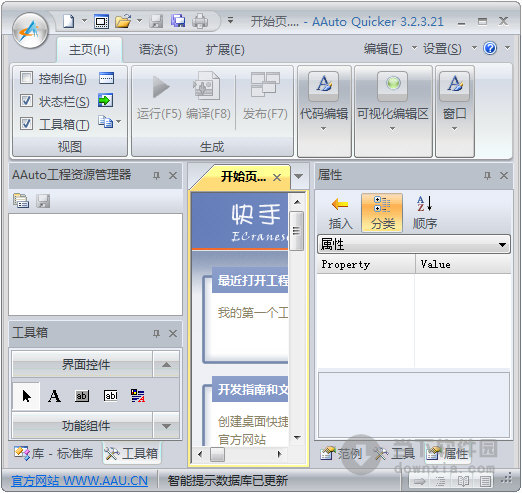Screen dimensions: 522x493
Task: Open the AAuto application orb menu
Action: tap(30, 31)
